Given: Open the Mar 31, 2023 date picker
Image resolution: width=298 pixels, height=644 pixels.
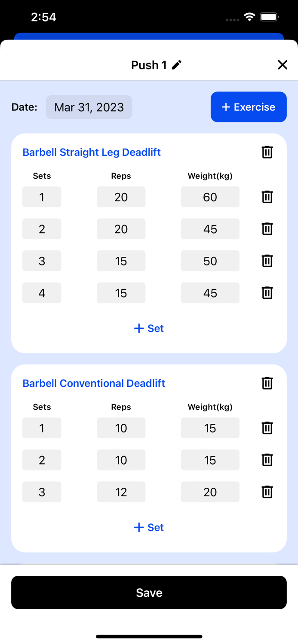Looking at the screenshot, I should (89, 107).
